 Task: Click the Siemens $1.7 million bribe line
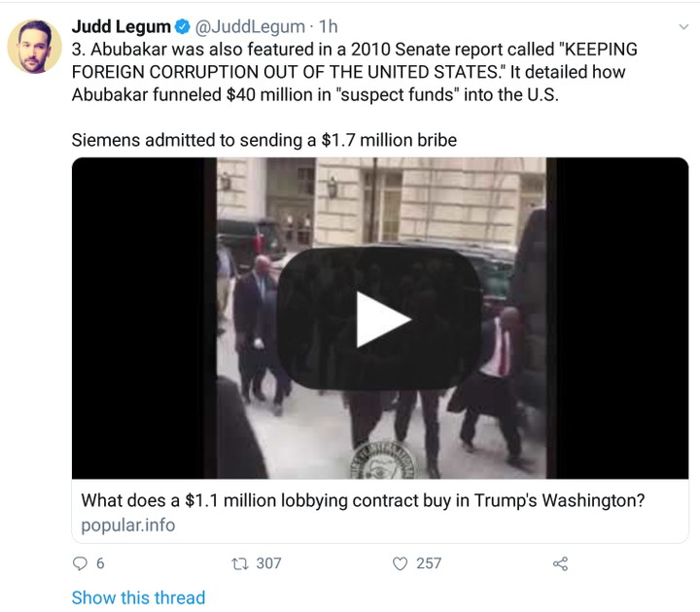264,140
